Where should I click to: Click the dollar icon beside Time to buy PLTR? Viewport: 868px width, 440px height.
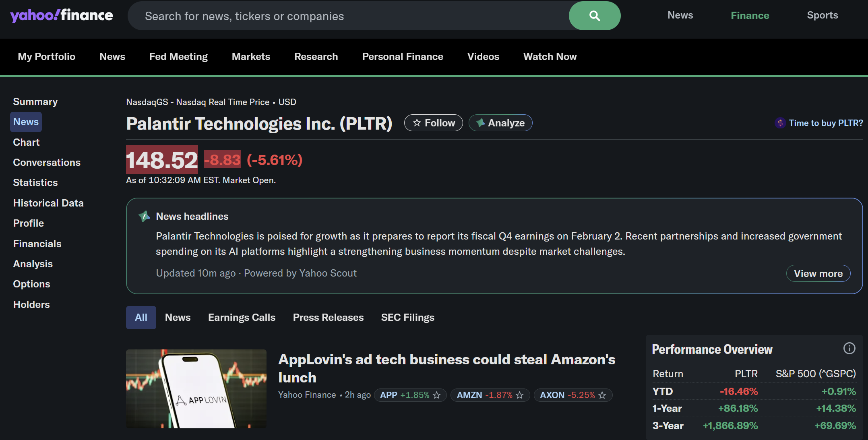click(780, 123)
